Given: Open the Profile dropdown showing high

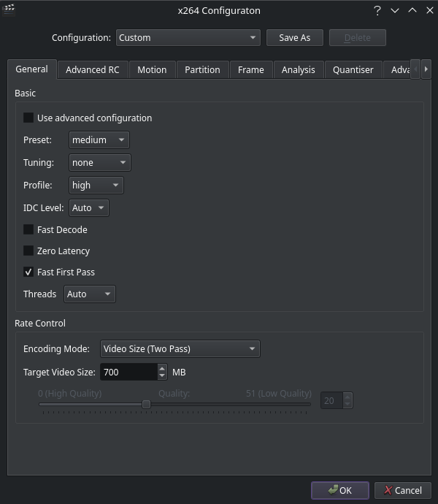Looking at the screenshot, I should tap(96, 185).
